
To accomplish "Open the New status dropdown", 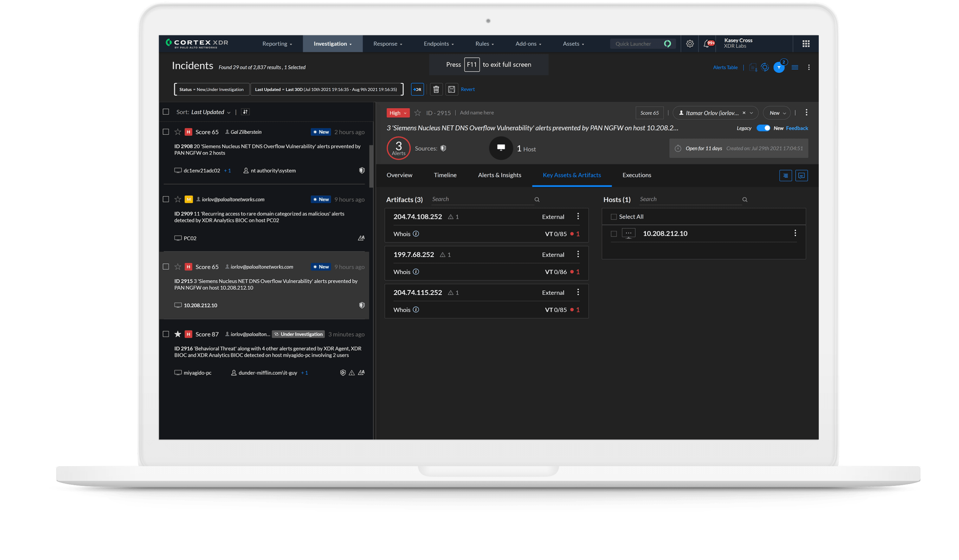I will coord(777,113).
